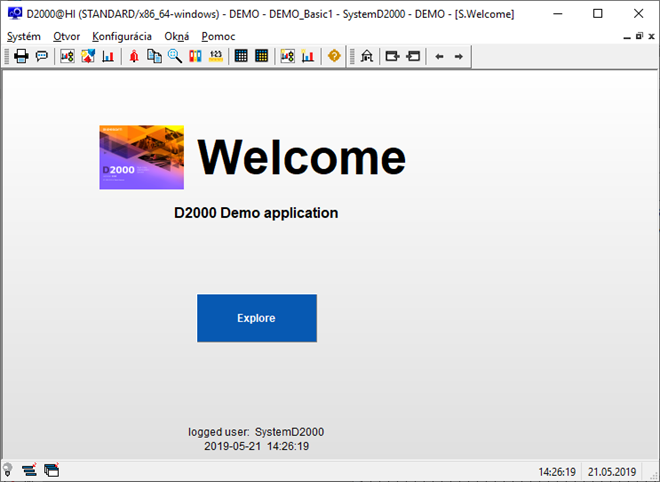Viewport: 660px width, 482px height.
Task: Click the orange question mark help icon
Action: click(334, 56)
